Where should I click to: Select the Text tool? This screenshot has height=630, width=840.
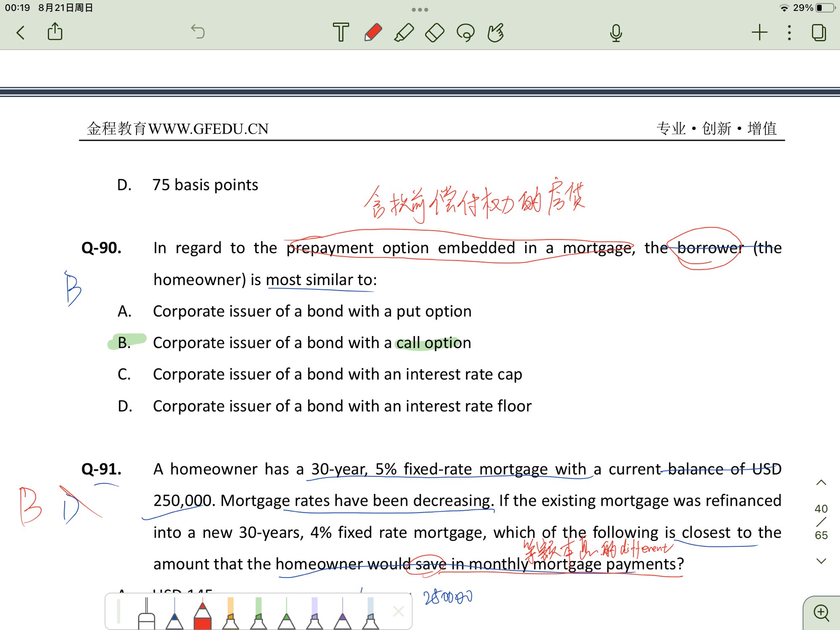pyautogui.click(x=341, y=32)
